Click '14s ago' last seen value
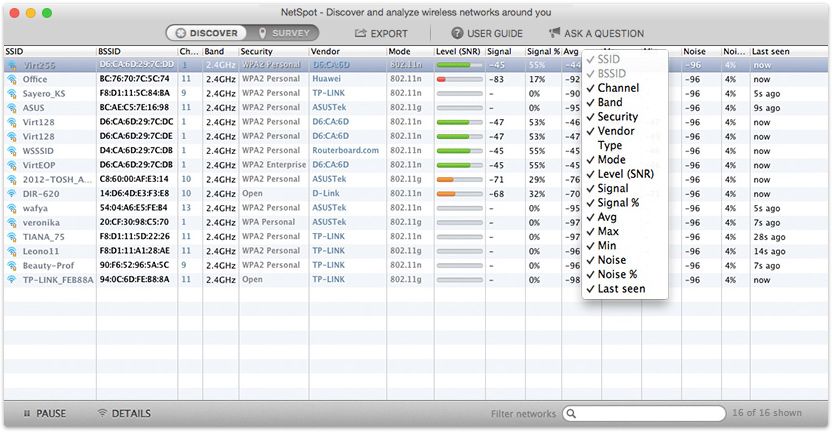The width and height of the screenshot is (832, 432). (x=769, y=251)
